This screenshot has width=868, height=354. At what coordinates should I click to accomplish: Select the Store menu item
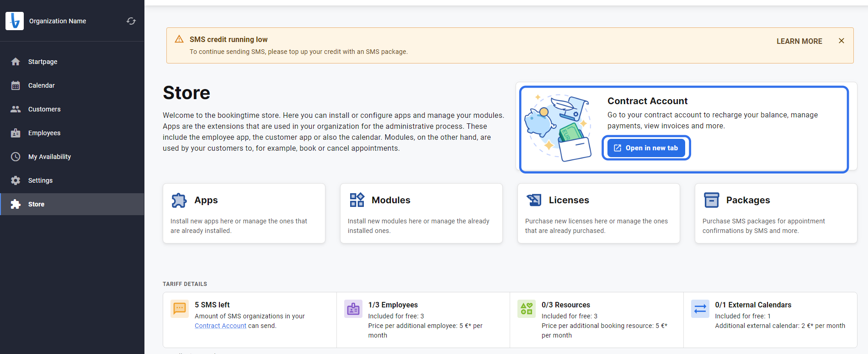(72, 204)
